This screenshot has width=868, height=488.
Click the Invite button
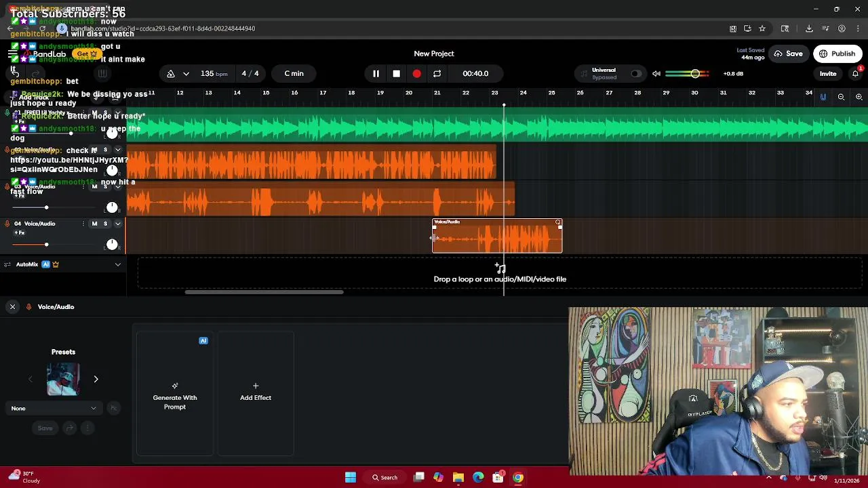(828, 73)
